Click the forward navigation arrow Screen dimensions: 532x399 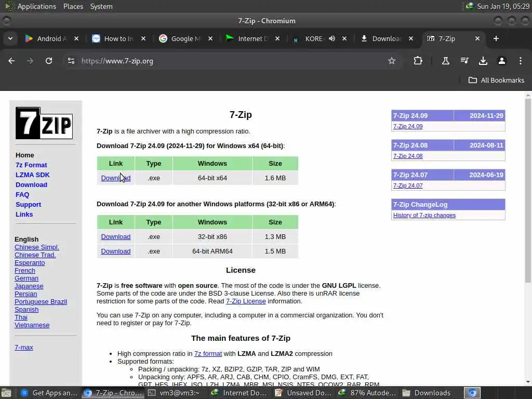(x=30, y=61)
